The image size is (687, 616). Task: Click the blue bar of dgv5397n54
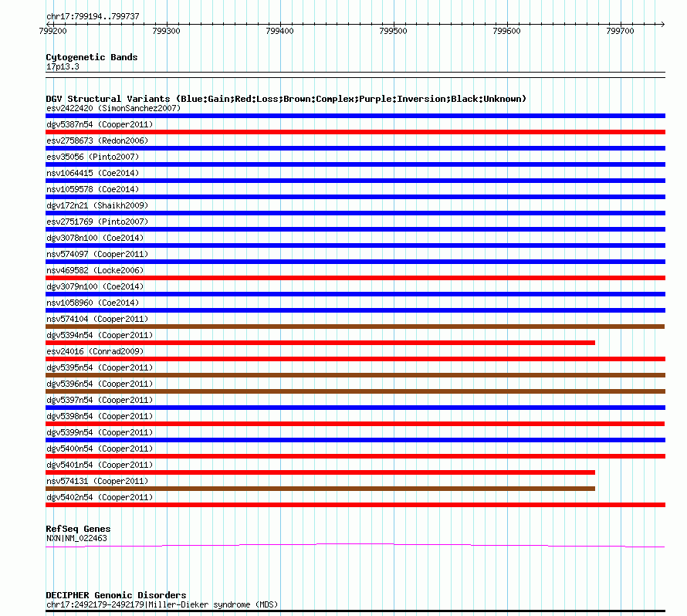click(x=355, y=408)
